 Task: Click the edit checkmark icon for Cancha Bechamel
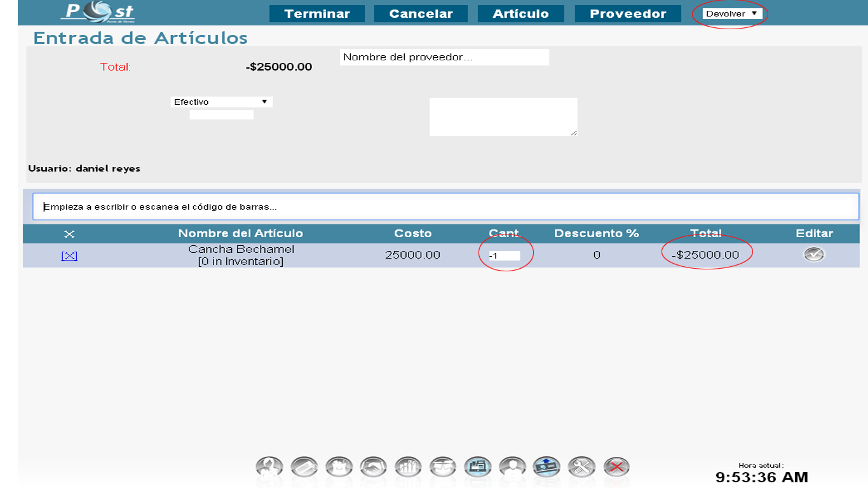click(x=814, y=255)
